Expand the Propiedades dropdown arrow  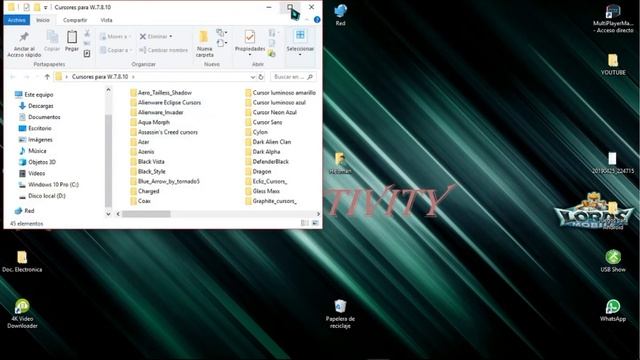(250, 55)
